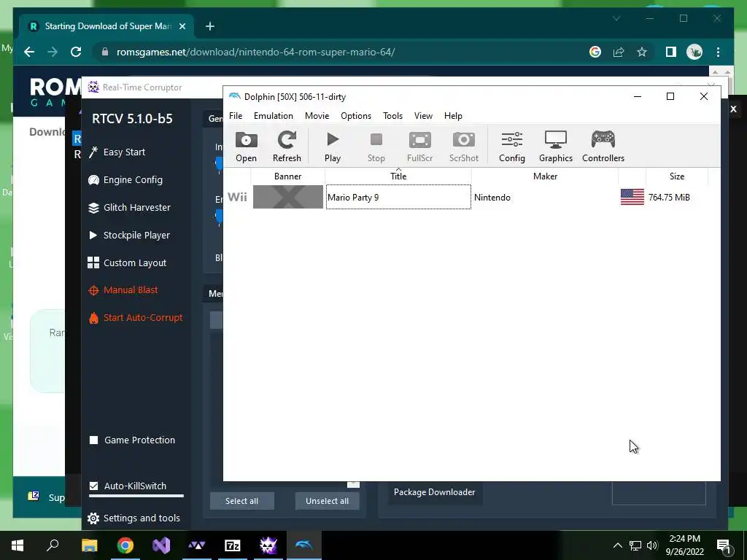Click the 764.75 MiB size cell
The height and width of the screenshot is (560, 747).
669,197
